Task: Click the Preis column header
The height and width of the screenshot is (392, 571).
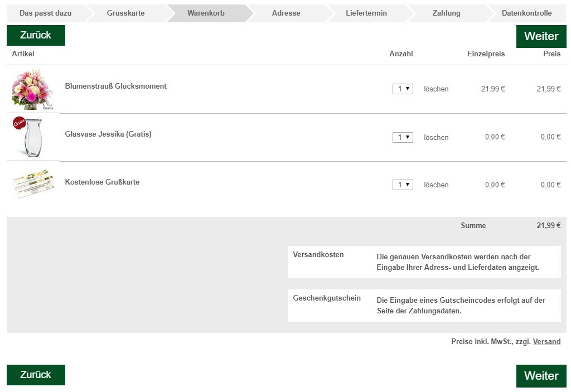Action: [x=551, y=54]
